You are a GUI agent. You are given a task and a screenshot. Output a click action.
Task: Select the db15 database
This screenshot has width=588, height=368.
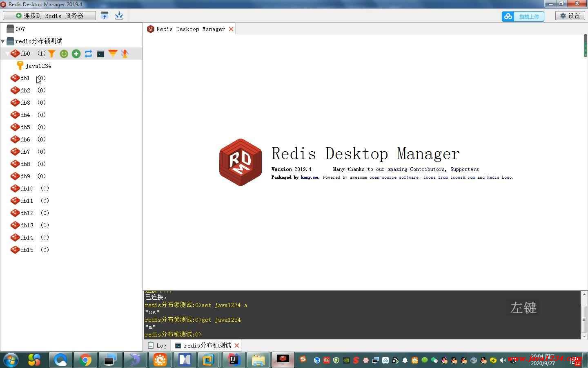(x=27, y=250)
